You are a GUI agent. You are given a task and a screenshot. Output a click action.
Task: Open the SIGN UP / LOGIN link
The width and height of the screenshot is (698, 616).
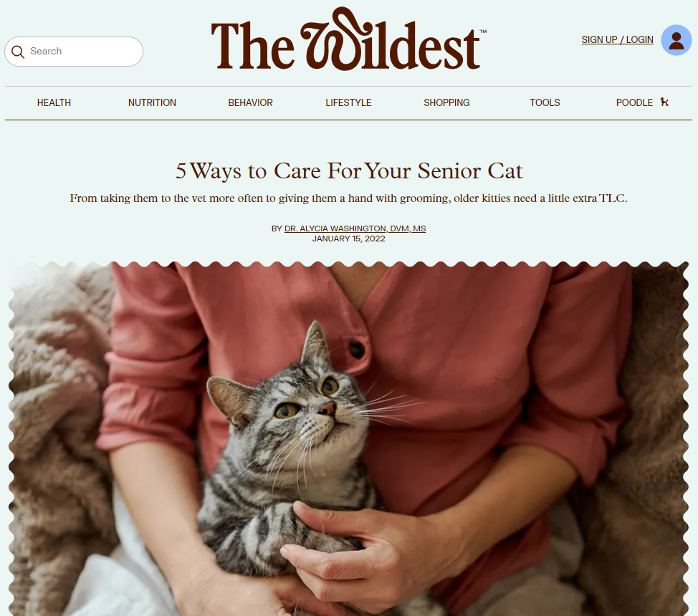(x=618, y=39)
